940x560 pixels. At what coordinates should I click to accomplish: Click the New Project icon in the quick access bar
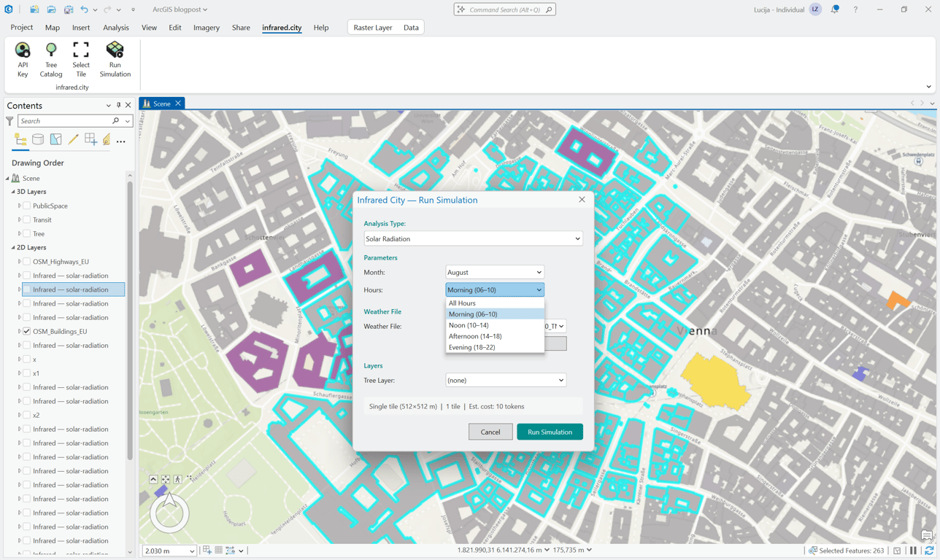click(x=34, y=9)
